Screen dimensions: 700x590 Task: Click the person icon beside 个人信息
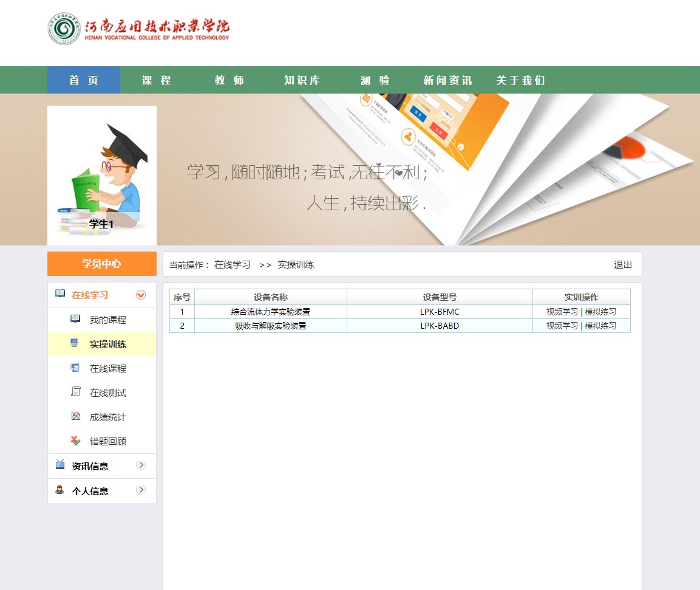pyautogui.click(x=60, y=490)
